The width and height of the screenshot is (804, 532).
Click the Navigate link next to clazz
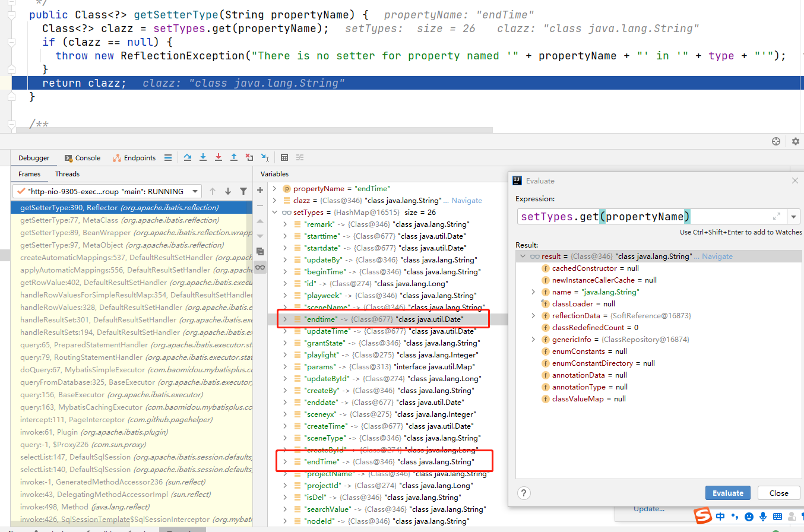click(466, 201)
